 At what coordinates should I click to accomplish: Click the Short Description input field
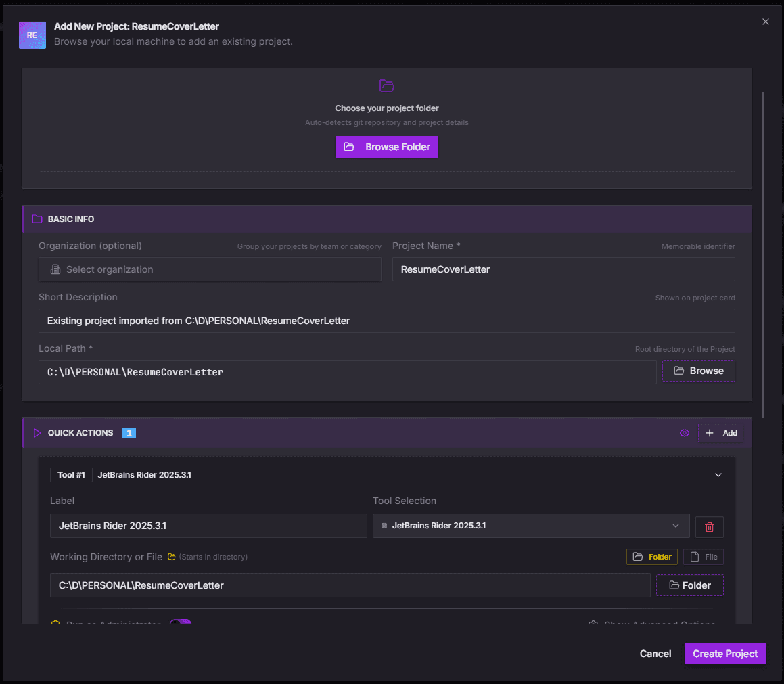pos(386,321)
